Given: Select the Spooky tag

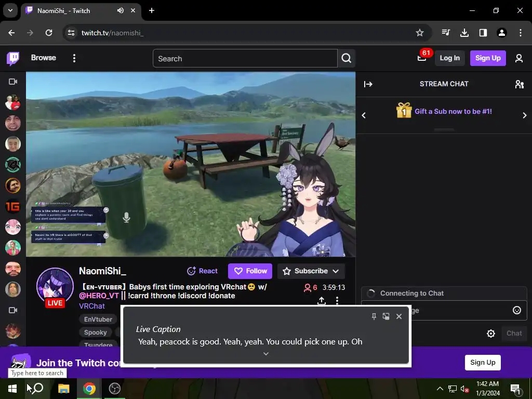Looking at the screenshot, I should click(96, 332).
